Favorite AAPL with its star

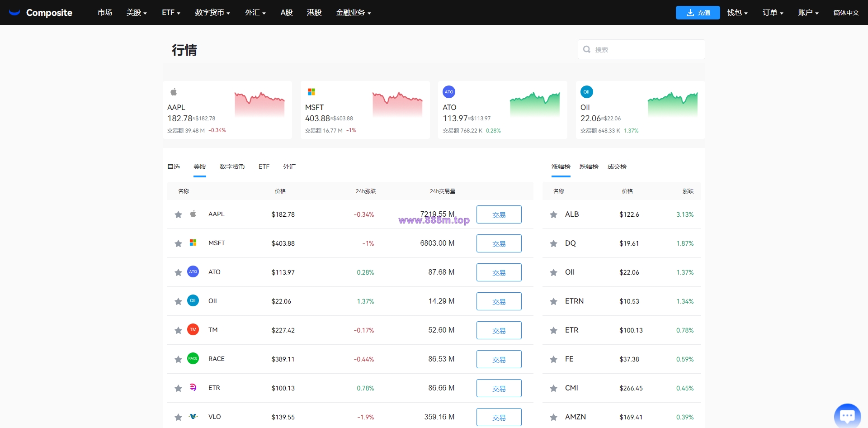point(178,214)
